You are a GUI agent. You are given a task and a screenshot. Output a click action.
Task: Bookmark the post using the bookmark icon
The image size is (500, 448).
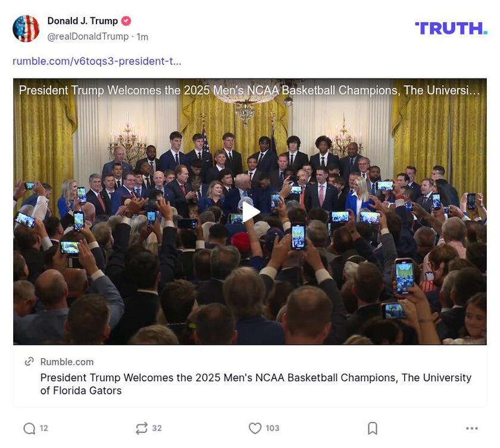372,428
